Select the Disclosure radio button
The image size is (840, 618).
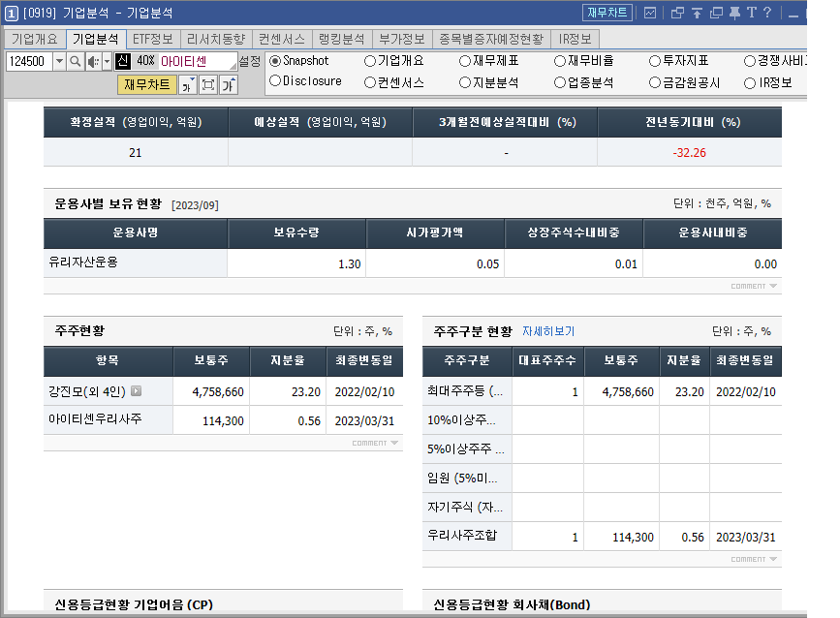275,80
